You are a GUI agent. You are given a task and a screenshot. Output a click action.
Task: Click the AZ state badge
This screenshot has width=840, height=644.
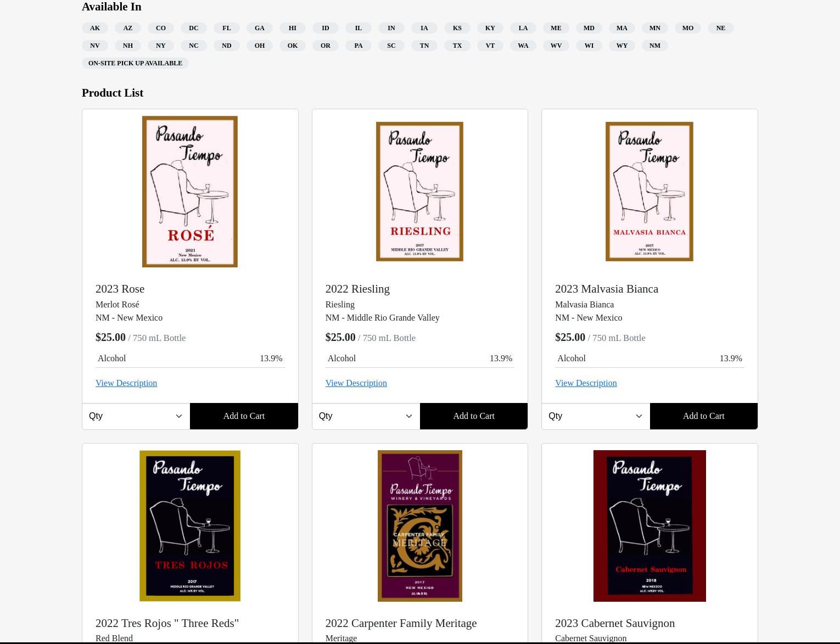click(128, 28)
